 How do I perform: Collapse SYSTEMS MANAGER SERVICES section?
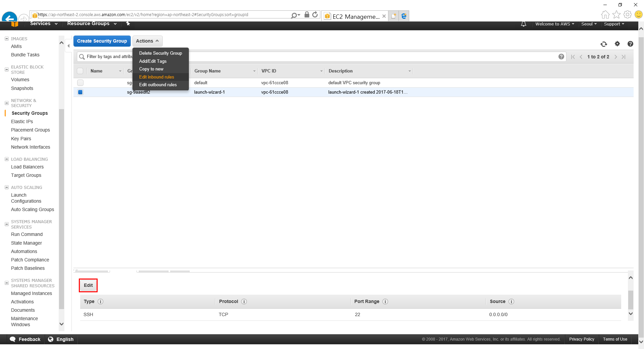point(6,224)
